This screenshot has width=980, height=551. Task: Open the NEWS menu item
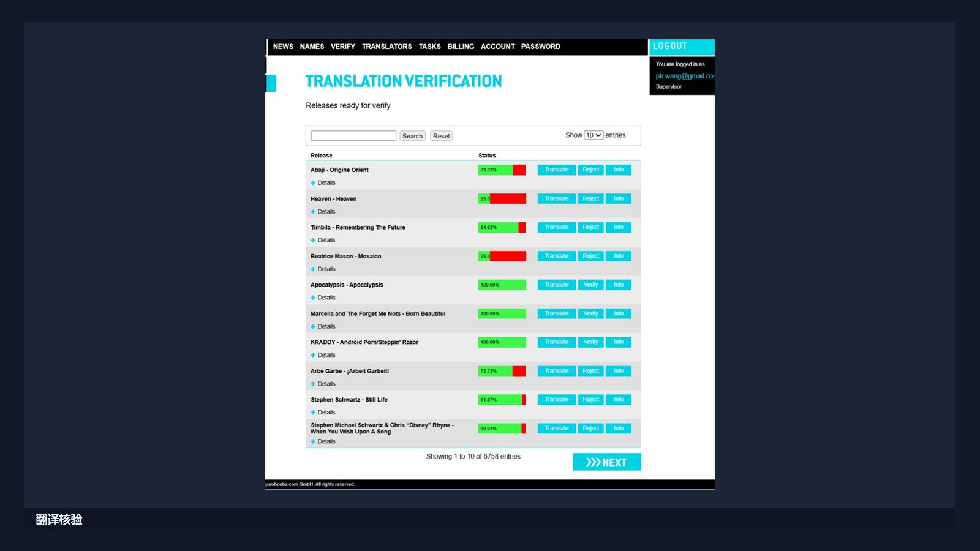coord(283,47)
